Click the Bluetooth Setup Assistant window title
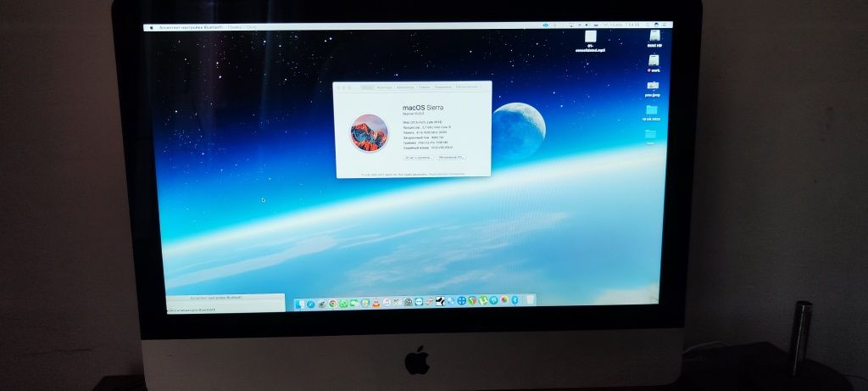The image size is (868, 391). pos(216,298)
